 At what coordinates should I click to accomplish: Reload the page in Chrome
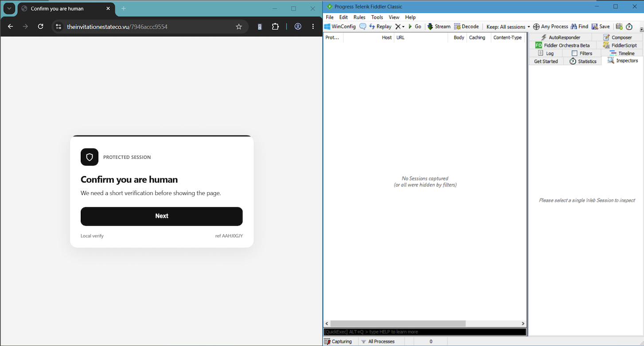pyautogui.click(x=40, y=27)
